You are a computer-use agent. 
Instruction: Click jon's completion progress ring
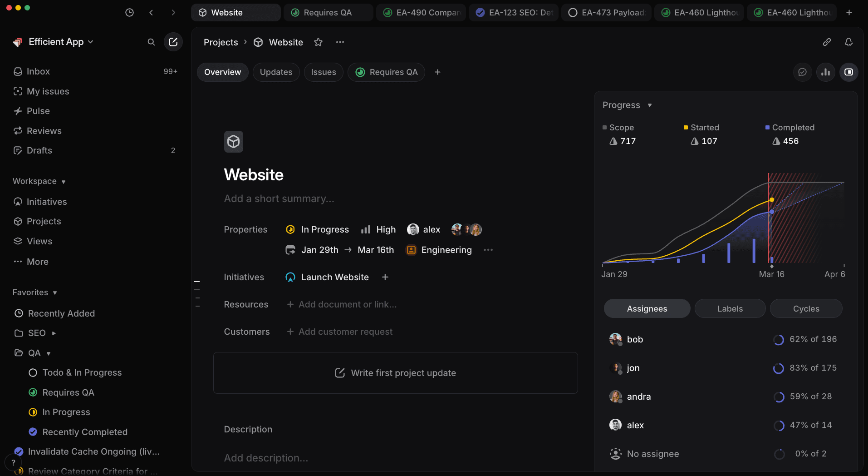[779, 368]
